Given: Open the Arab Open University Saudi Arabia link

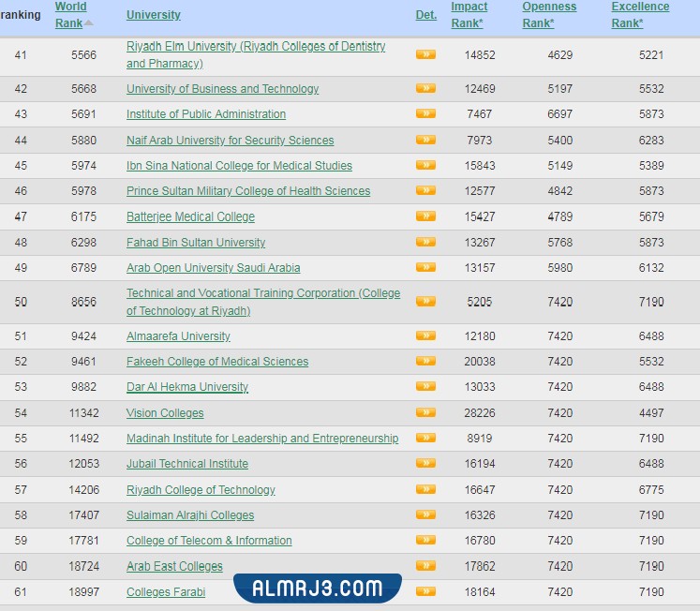Looking at the screenshot, I should [x=214, y=268].
